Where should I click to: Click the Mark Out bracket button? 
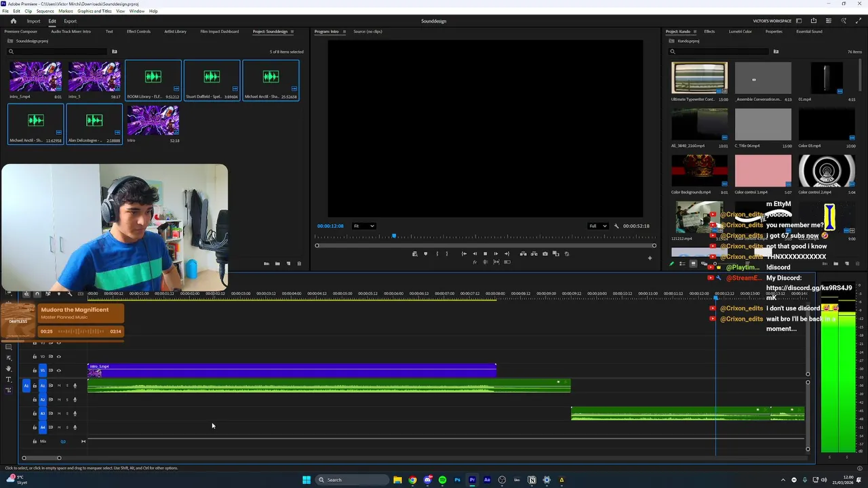446,254
